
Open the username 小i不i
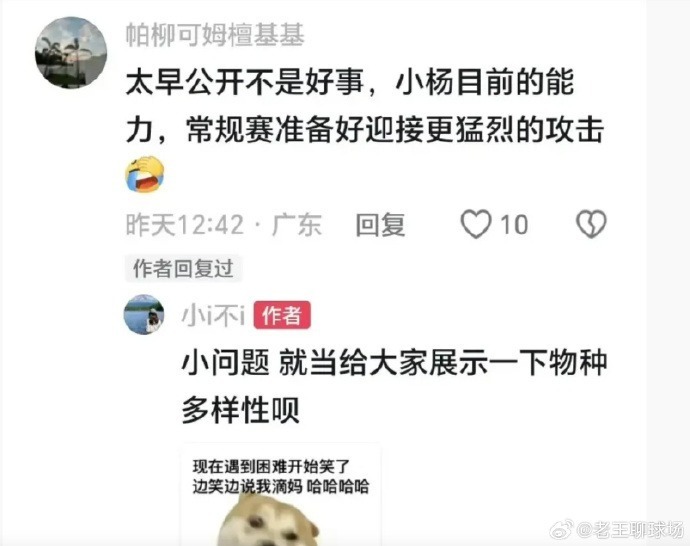tap(213, 315)
